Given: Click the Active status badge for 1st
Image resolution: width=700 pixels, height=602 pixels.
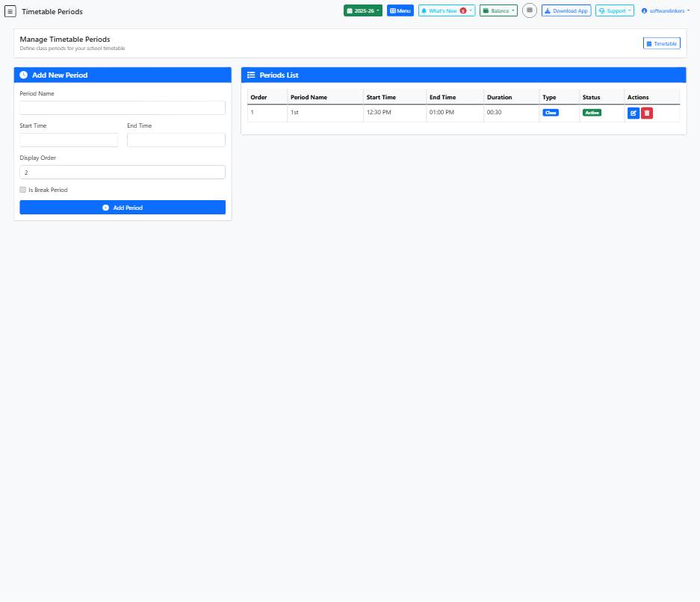Looking at the screenshot, I should tap(592, 113).
